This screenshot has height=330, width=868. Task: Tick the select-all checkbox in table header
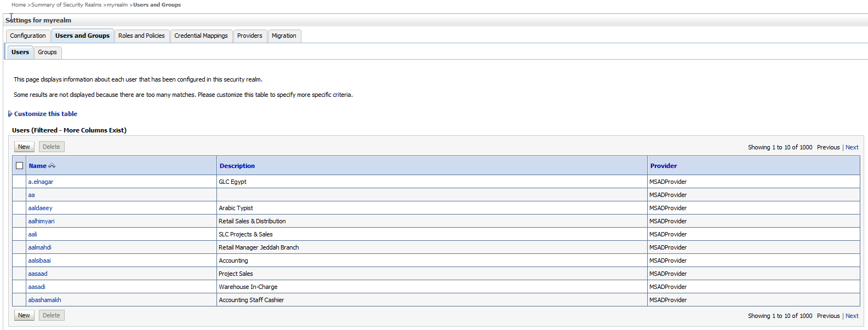(x=20, y=166)
